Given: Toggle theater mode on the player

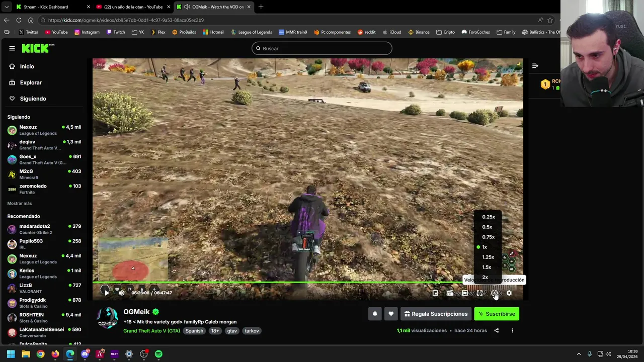Looking at the screenshot, I should (x=465, y=293).
